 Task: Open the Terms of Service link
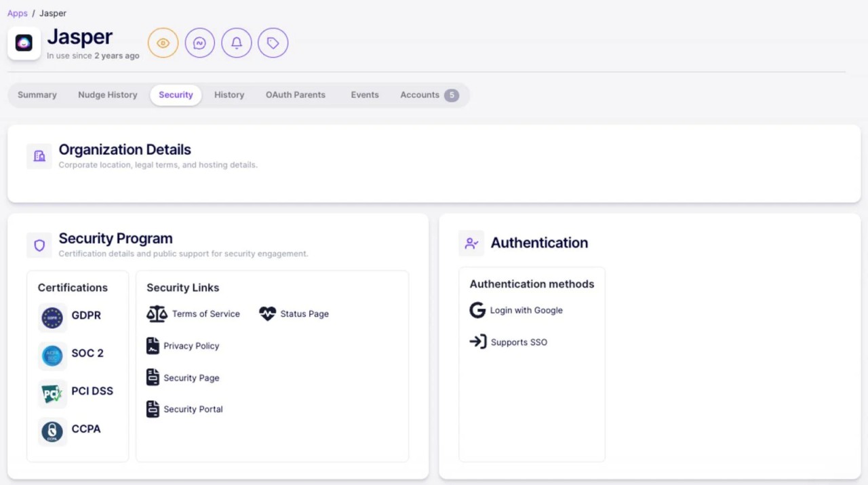205,314
